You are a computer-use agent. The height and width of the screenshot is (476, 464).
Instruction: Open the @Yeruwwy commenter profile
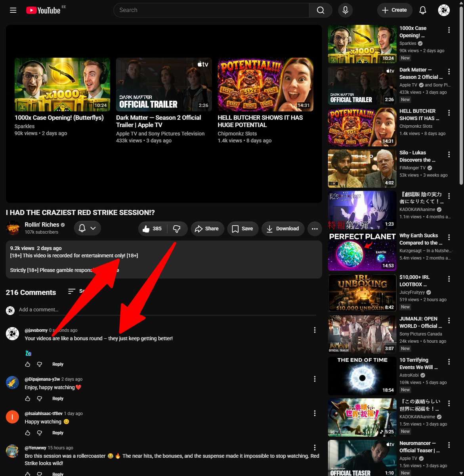tap(35, 448)
